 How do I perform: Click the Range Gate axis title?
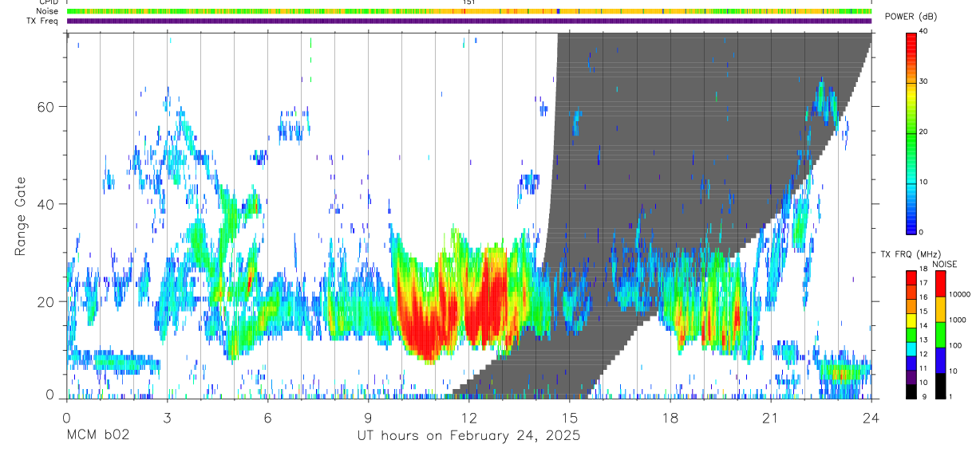click(22, 217)
